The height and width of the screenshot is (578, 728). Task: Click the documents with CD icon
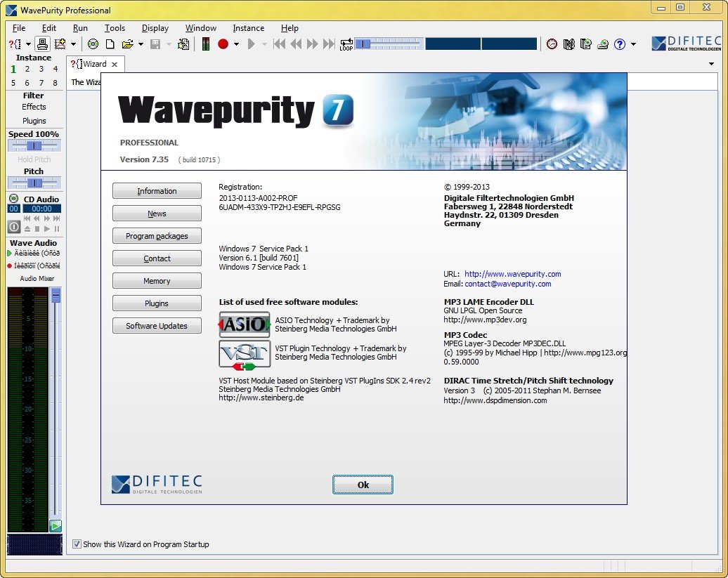586,44
